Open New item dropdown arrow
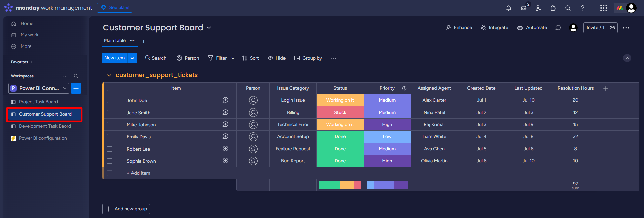Viewport: 644px width, 218px height. pos(132,58)
